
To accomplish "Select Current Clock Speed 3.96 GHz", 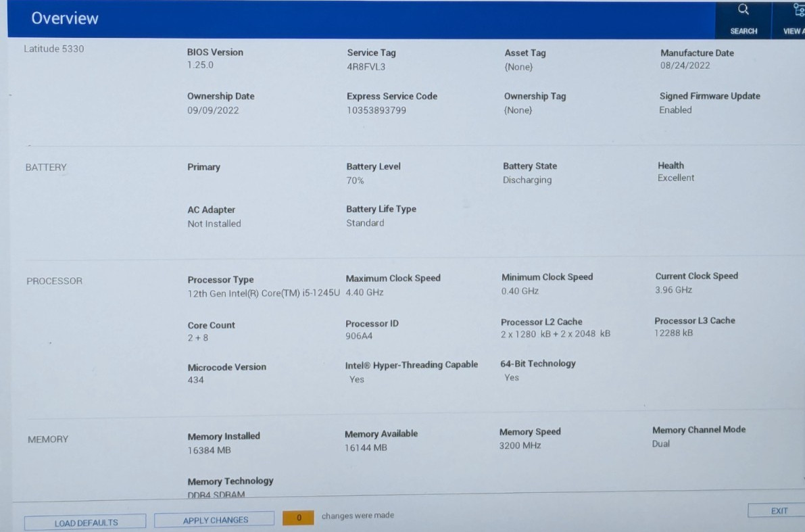I will click(x=674, y=290).
